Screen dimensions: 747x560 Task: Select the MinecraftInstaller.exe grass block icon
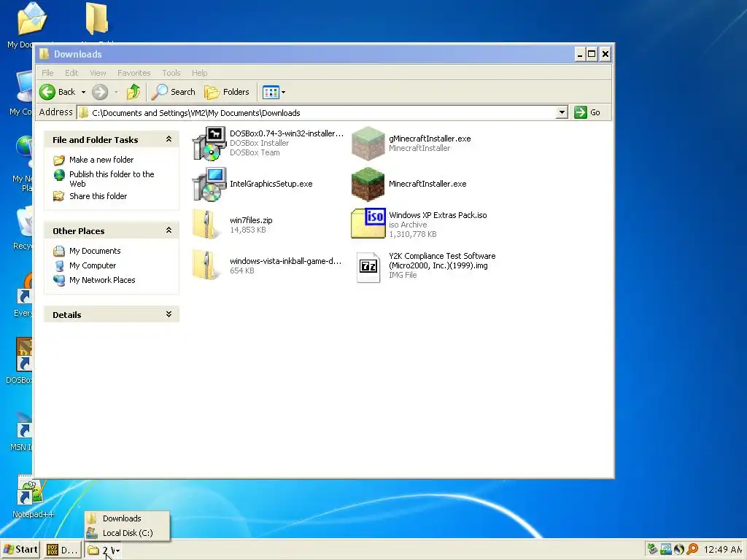[368, 184]
